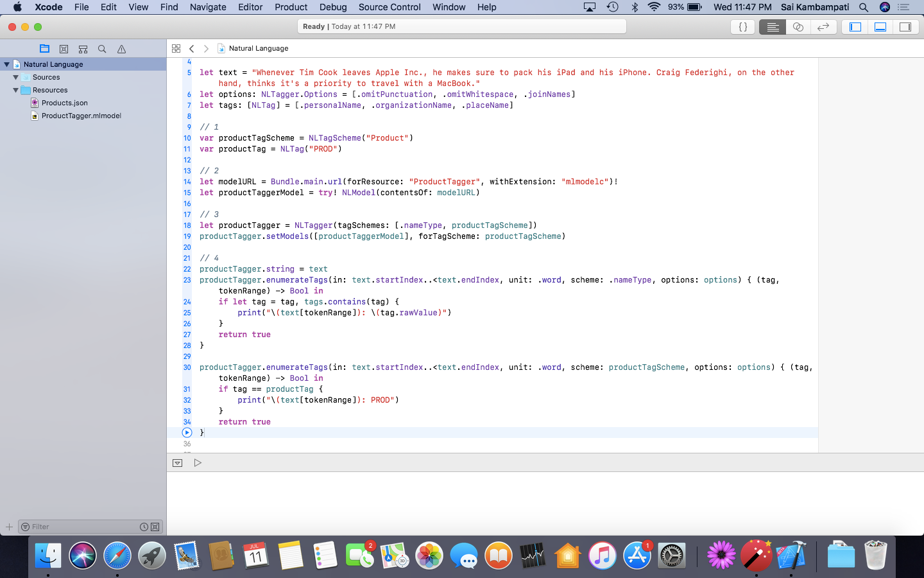Select the ProductTagger.mlmodel file
Viewport: 924px width, 578px height.
(81, 116)
